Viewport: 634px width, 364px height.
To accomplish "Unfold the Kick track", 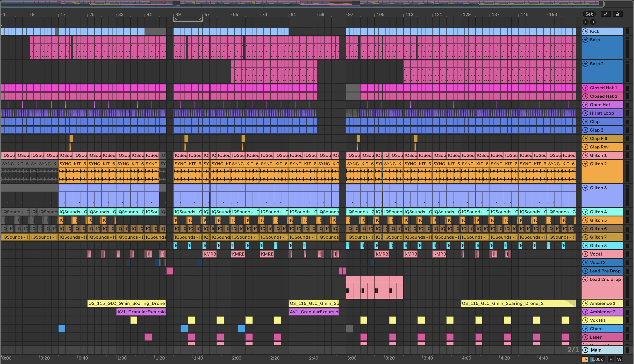I will (585, 31).
